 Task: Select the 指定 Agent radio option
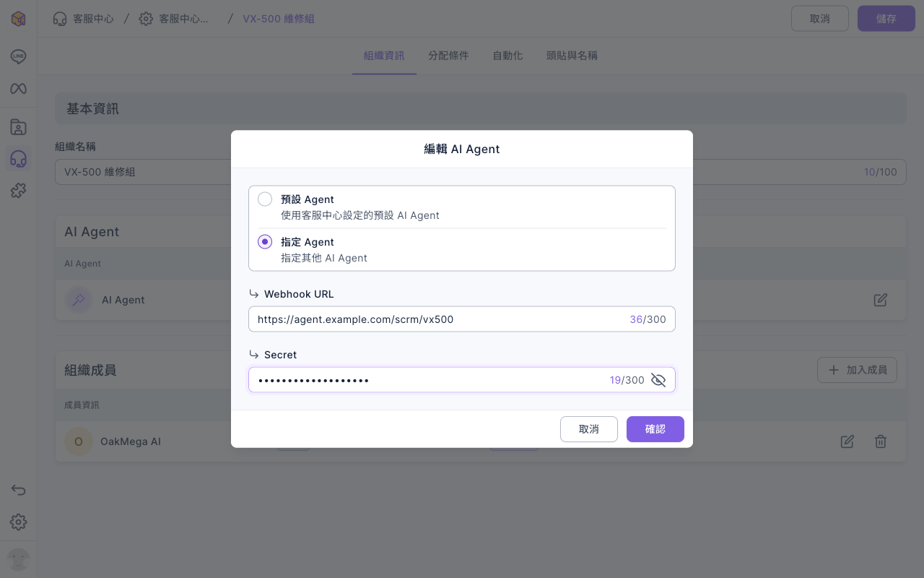point(265,242)
